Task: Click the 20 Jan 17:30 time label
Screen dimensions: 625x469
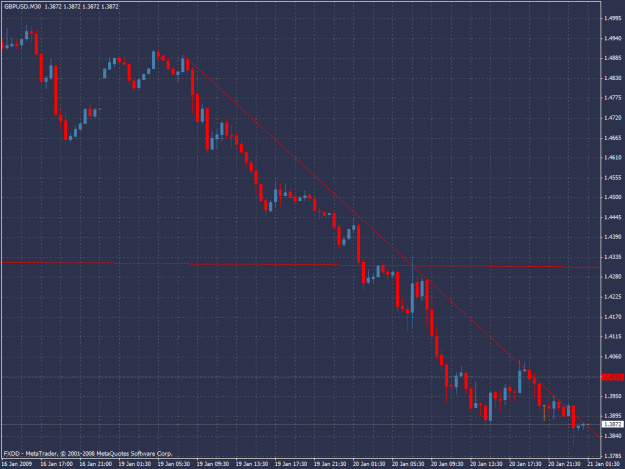Action: [525, 464]
